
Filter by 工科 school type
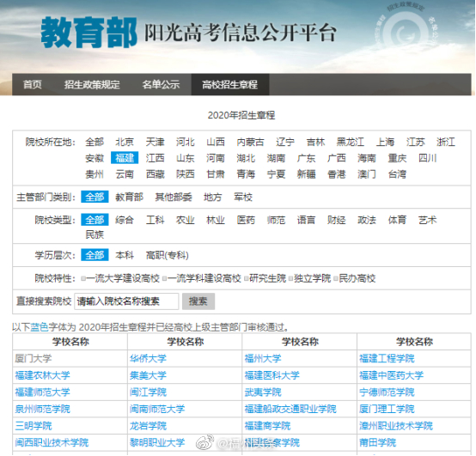pos(155,220)
